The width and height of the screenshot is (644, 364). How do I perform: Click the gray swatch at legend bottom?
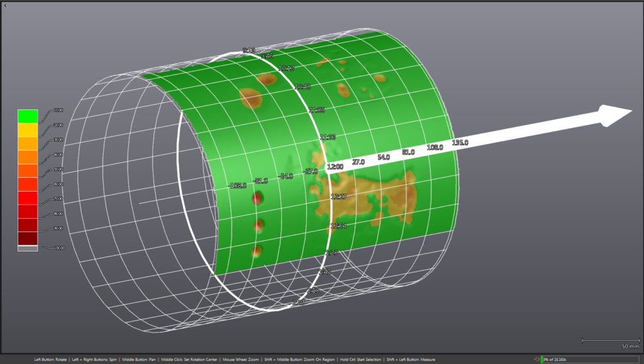click(28, 248)
